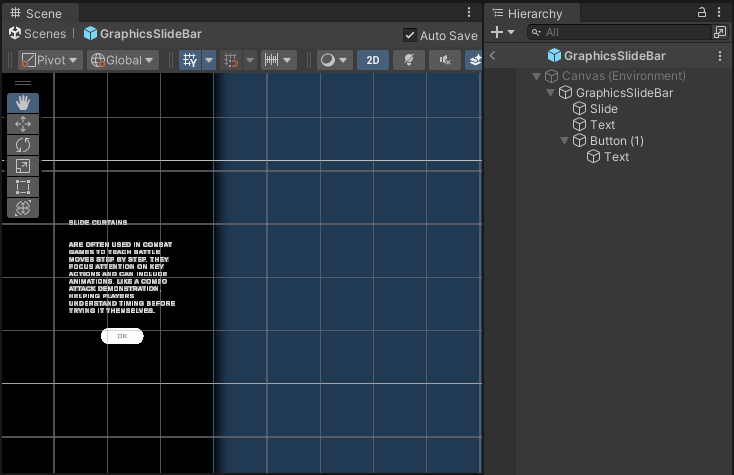
Task: Lock the Hierarchy panel
Action: [x=701, y=12]
